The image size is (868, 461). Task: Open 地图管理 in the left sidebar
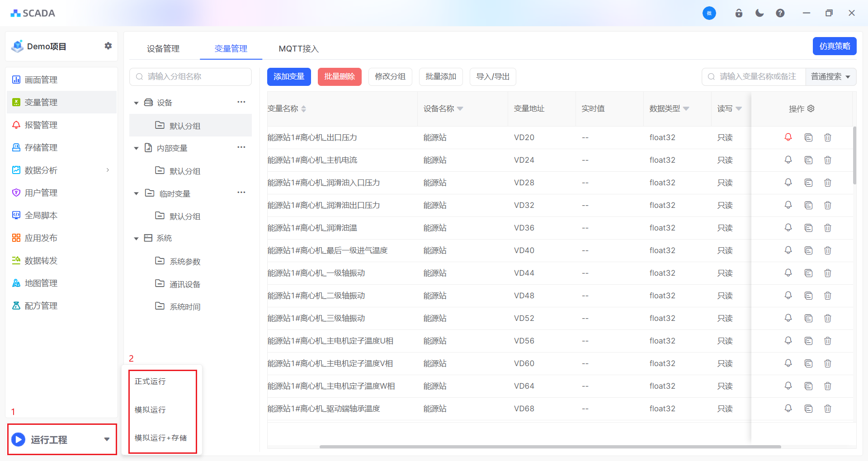41,283
